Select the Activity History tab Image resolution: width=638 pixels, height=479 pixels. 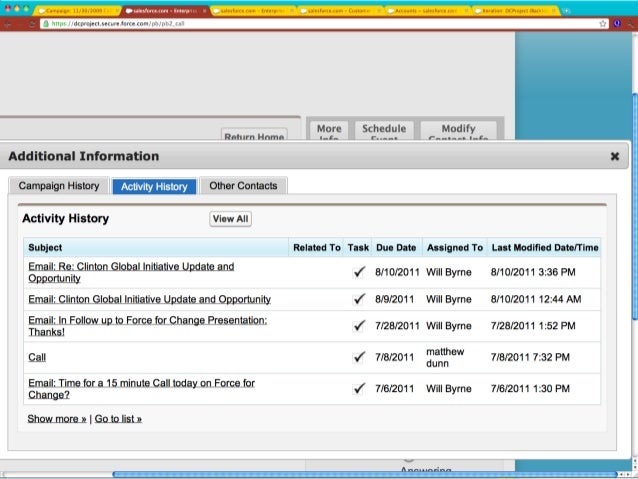pyautogui.click(x=154, y=186)
